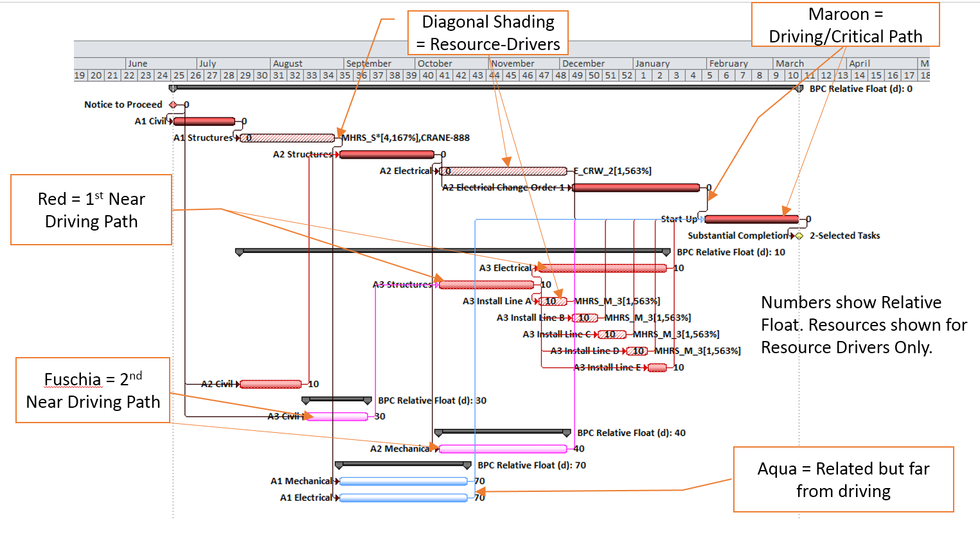The image size is (980, 542).
Task: Select the October month header
Action: click(x=452, y=64)
